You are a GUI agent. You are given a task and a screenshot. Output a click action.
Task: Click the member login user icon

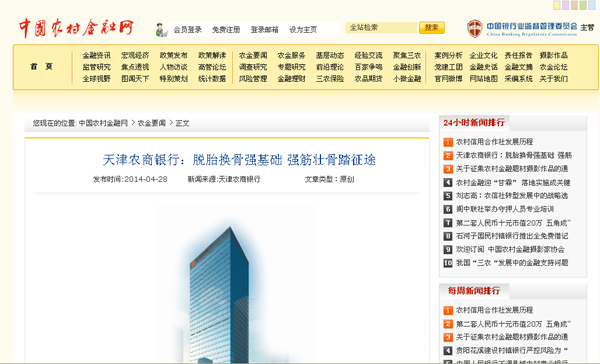pyautogui.click(x=161, y=30)
